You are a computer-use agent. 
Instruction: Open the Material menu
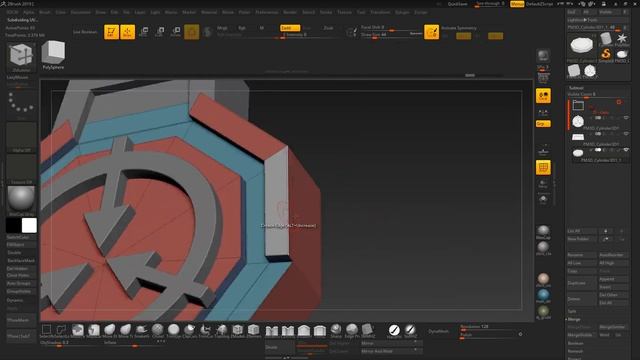[209, 12]
